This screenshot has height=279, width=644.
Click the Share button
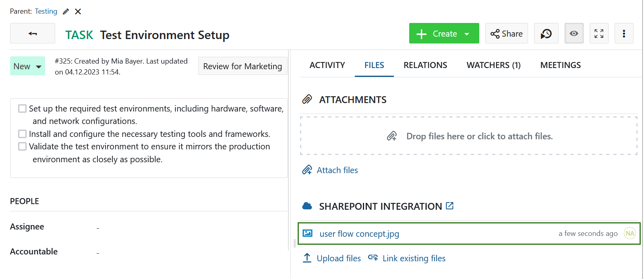506,33
